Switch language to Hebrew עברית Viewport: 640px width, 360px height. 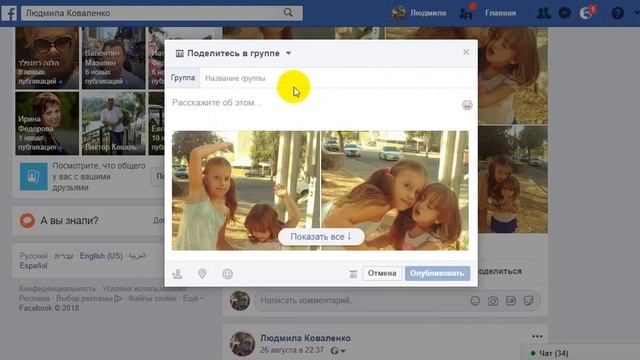click(64, 256)
